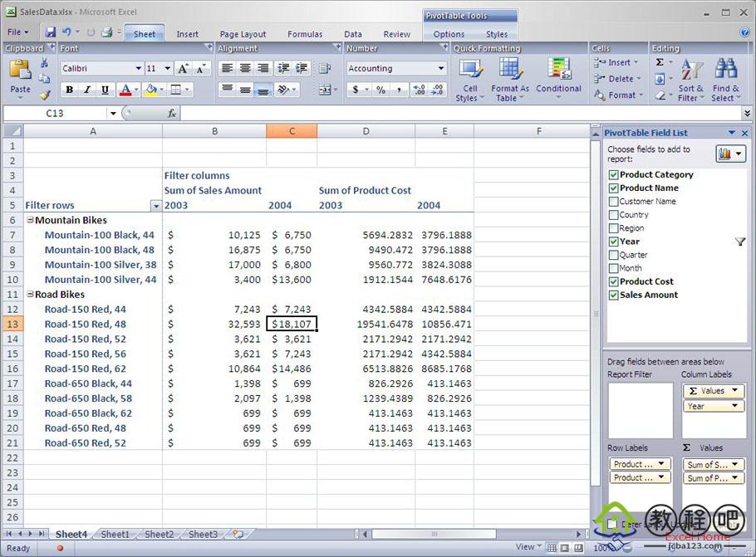
Task: Open the Name Box dropdown arrow
Action: point(113,113)
